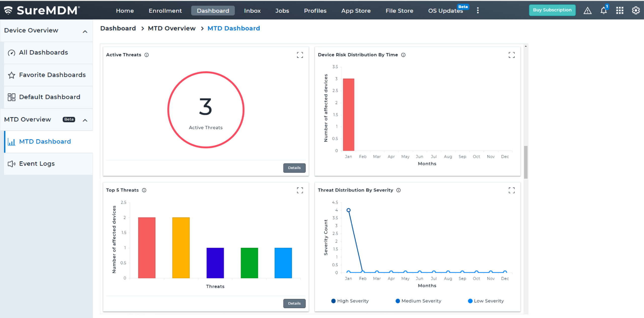
Task: Click the dashboard vertical scrollbar thumb
Action: (526, 162)
